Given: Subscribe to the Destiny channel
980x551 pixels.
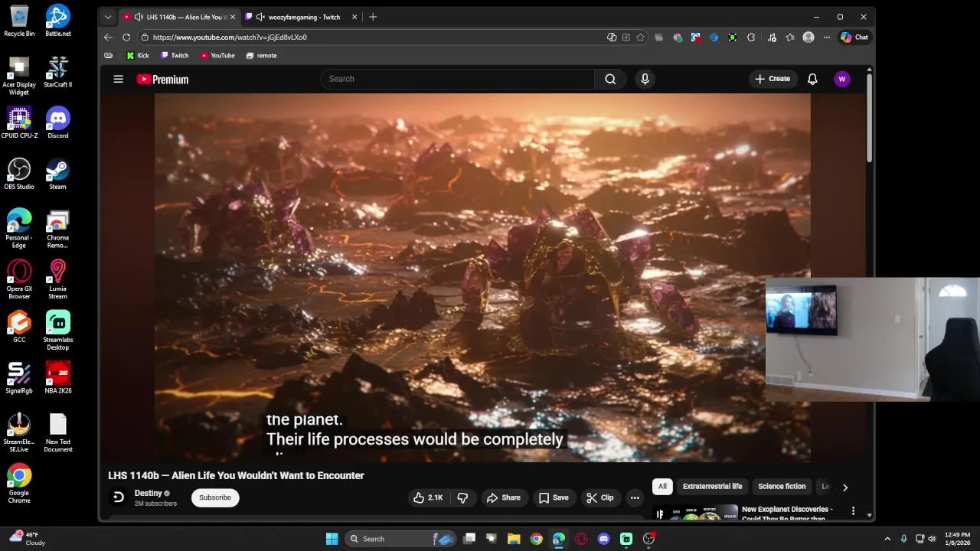Looking at the screenshot, I should (x=215, y=497).
